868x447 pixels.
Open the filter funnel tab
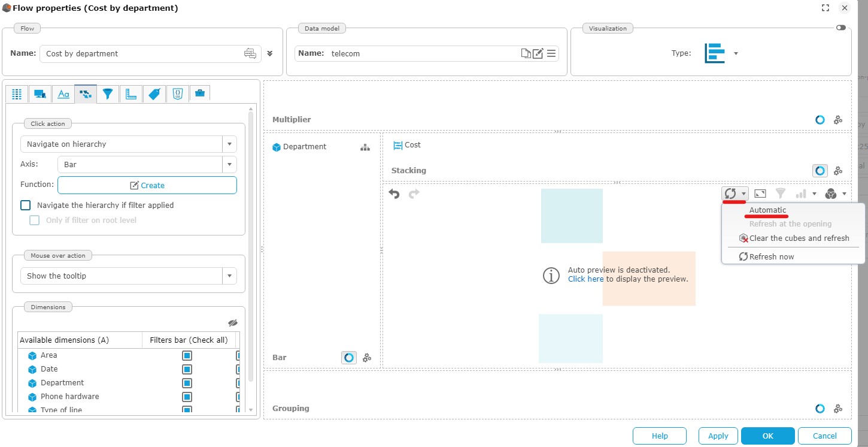[x=108, y=94]
